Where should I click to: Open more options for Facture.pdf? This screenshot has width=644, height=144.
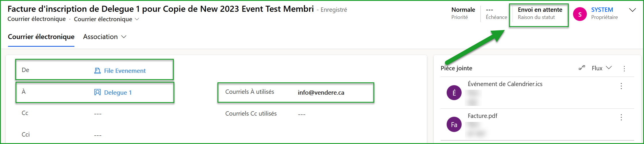point(621,117)
